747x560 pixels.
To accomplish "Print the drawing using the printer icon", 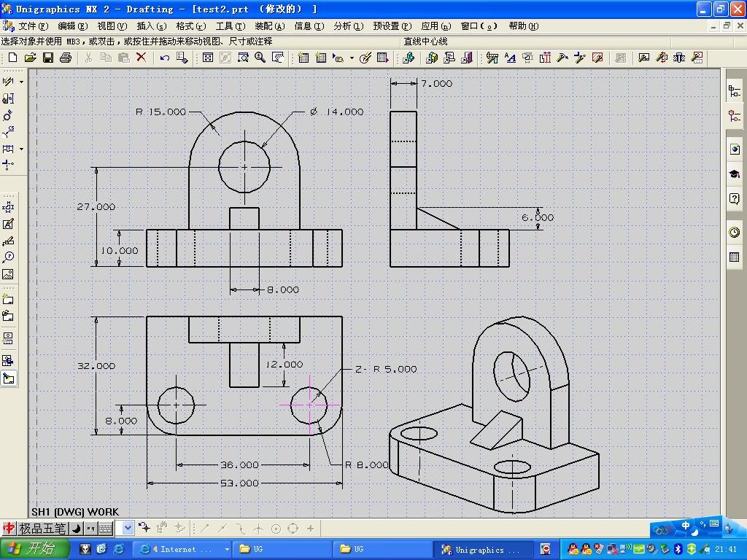I will pos(65,58).
